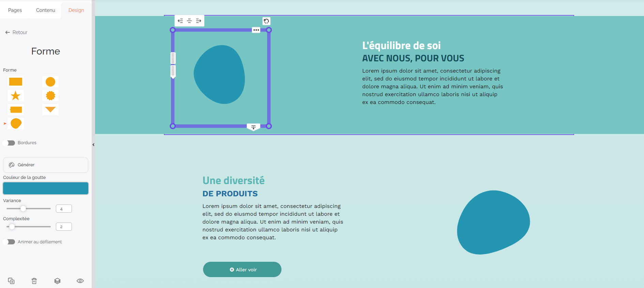Open the three-dots options menu

tap(256, 30)
